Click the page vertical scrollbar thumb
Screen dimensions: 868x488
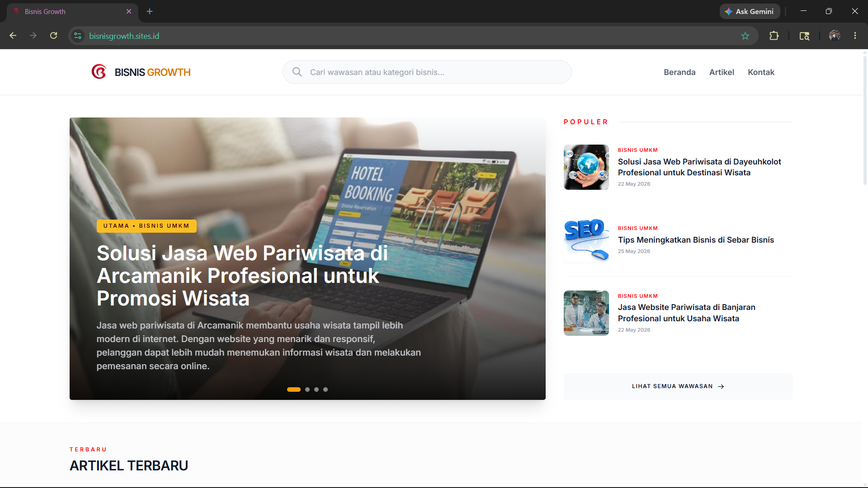[865, 120]
